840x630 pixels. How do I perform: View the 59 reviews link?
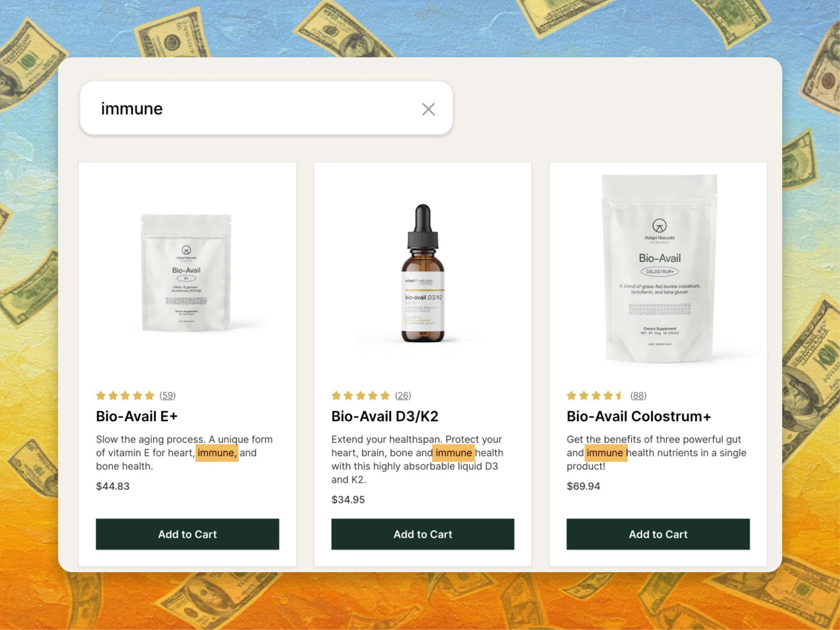click(167, 395)
